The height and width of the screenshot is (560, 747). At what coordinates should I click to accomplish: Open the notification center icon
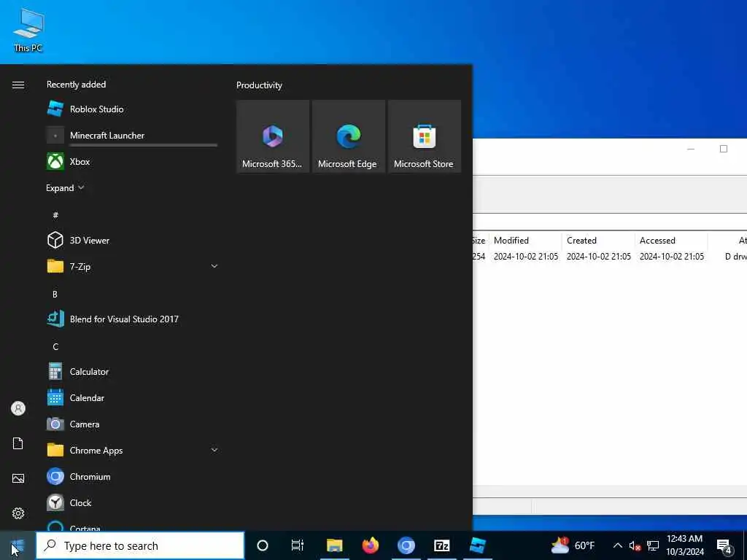point(724,546)
